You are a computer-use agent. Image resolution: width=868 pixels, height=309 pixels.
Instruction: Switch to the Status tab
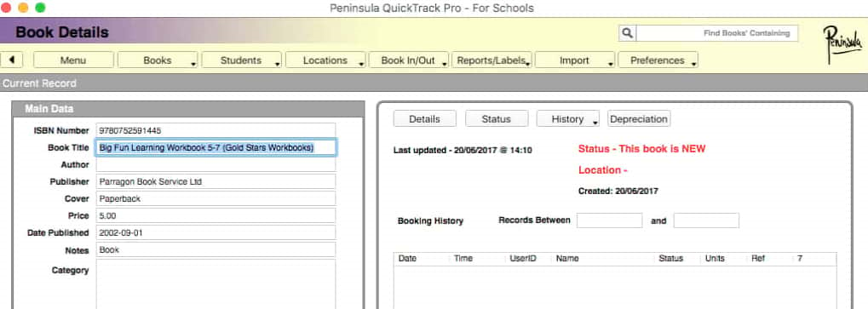pos(496,119)
